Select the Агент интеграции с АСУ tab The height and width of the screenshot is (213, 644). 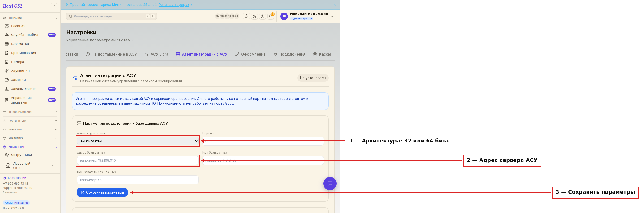point(202,54)
